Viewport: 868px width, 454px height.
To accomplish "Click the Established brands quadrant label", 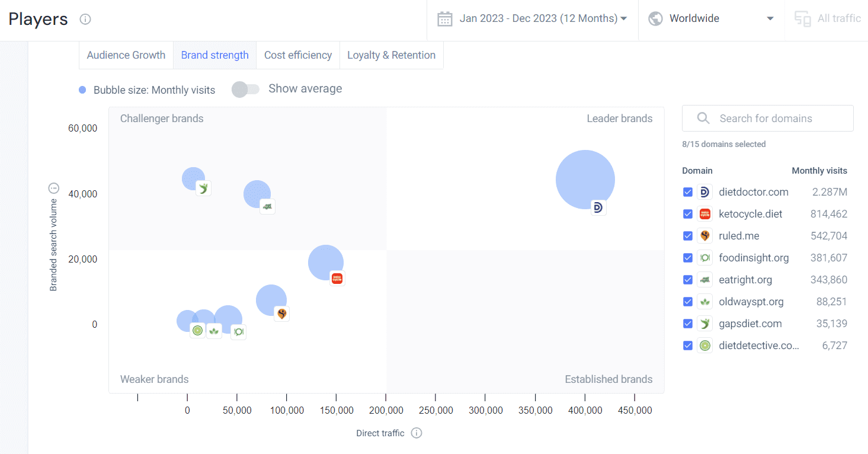I will 608,379.
